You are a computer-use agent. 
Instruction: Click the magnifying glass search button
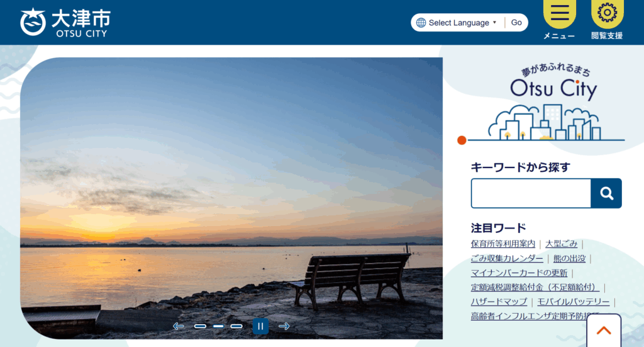pyautogui.click(x=606, y=193)
